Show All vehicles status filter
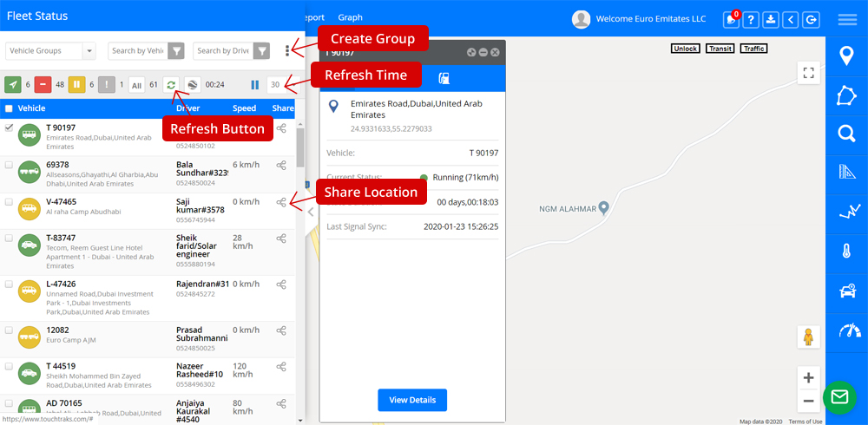This screenshot has width=868, height=425. click(x=136, y=85)
